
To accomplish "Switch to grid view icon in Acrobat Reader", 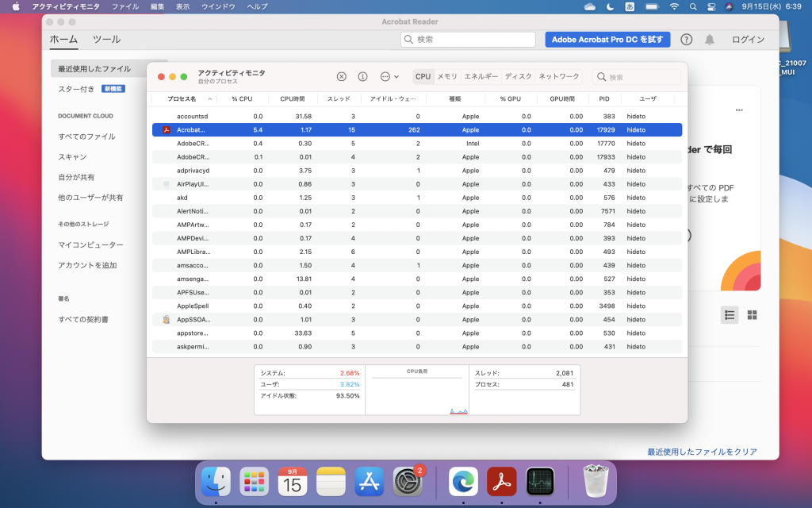I will [x=752, y=314].
